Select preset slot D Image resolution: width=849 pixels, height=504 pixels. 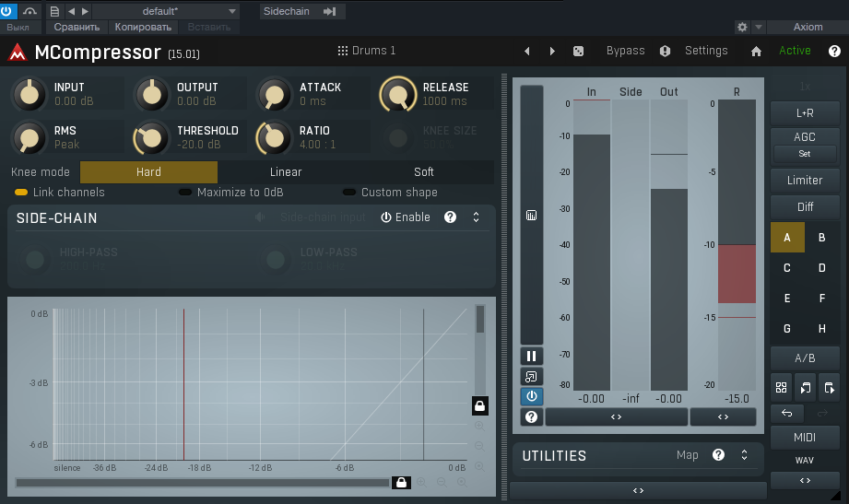click(822, 267)
